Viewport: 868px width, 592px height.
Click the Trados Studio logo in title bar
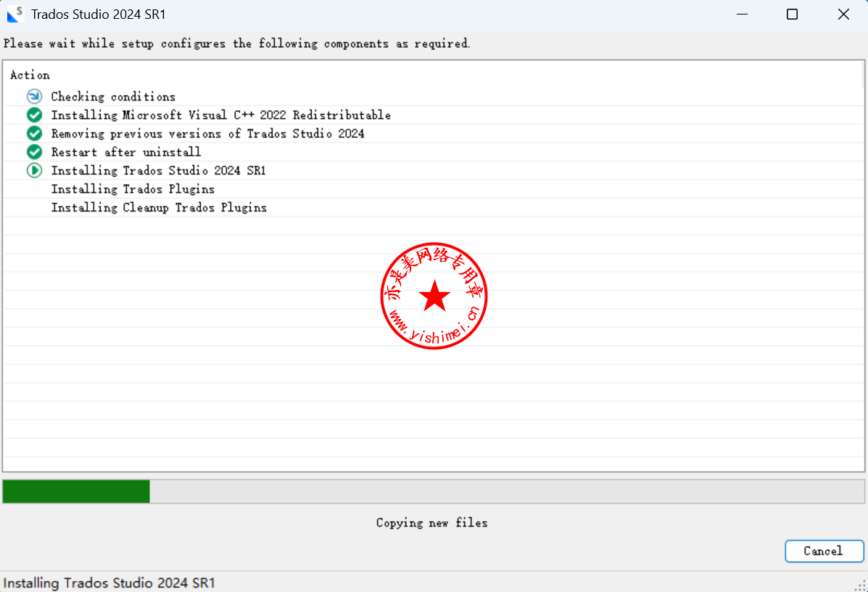(15, 14)
